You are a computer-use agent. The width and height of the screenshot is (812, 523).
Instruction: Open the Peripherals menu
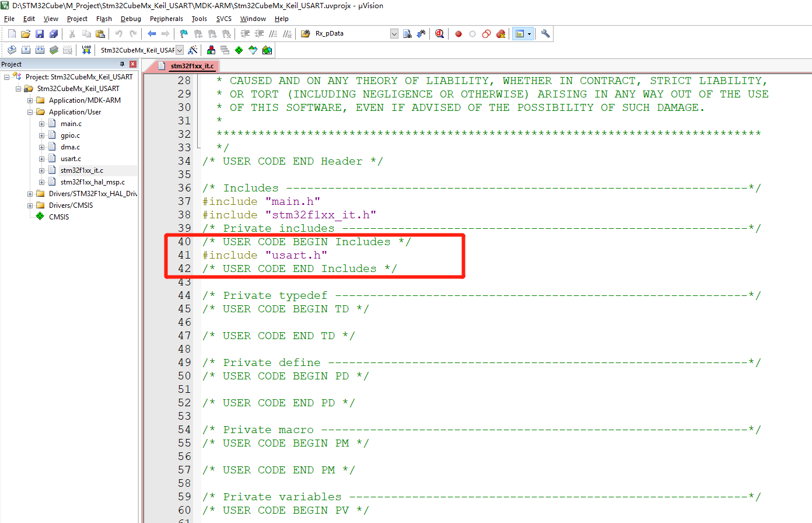tap(166, 19)
